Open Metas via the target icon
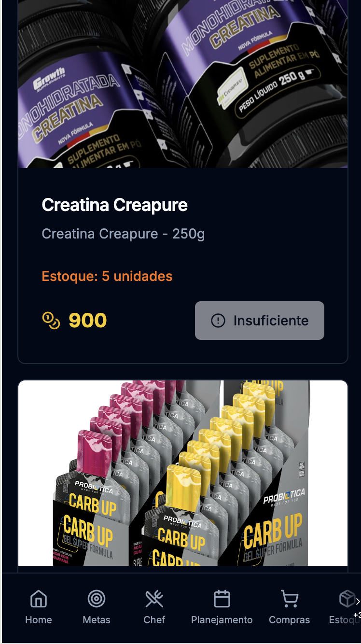The height and width of the screenshot is (644, 361). point(97,599)
